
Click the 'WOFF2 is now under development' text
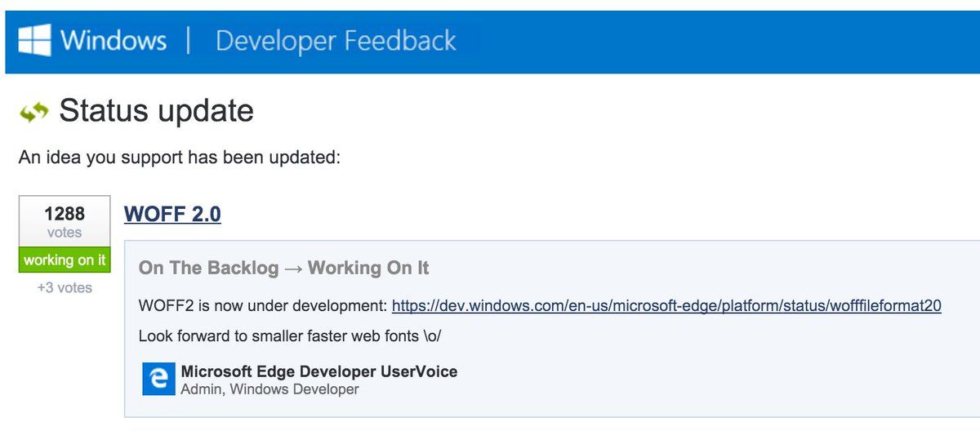click(263, 306)
